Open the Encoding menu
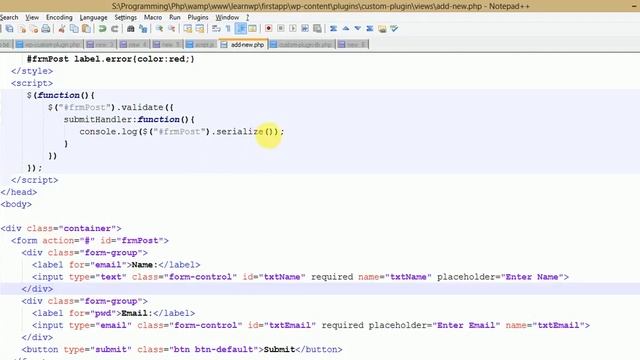 pos(59,17)
